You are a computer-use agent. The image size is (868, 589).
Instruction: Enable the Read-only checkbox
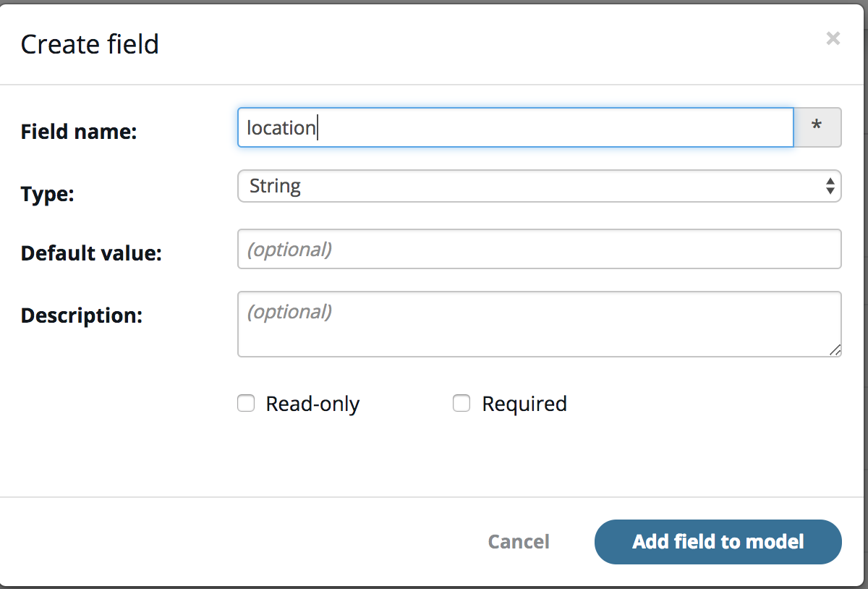pos(247,404)
